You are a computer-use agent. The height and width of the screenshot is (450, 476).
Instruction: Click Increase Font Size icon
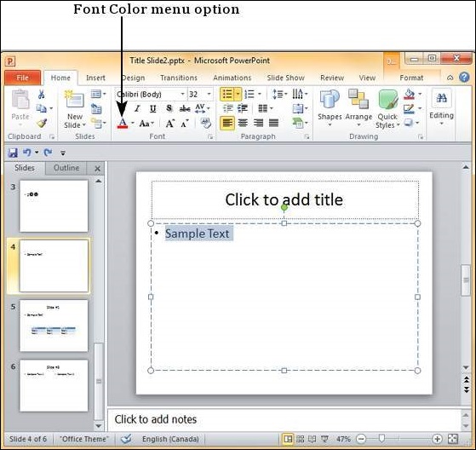(x=170, y=124)
